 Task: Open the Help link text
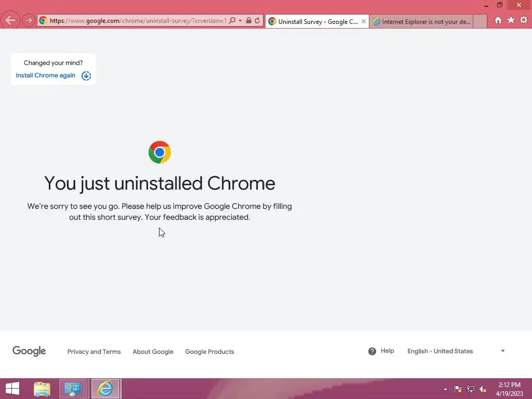point(387,351)
